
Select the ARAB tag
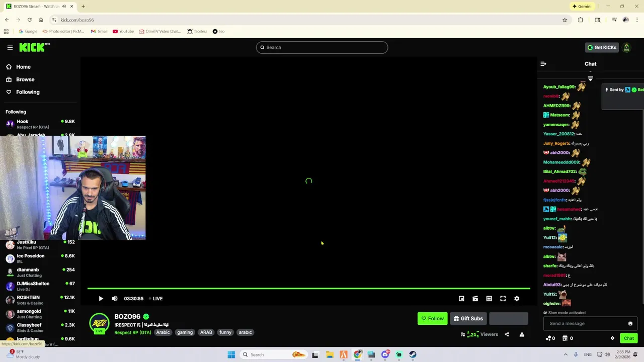(x=206, y=332)
